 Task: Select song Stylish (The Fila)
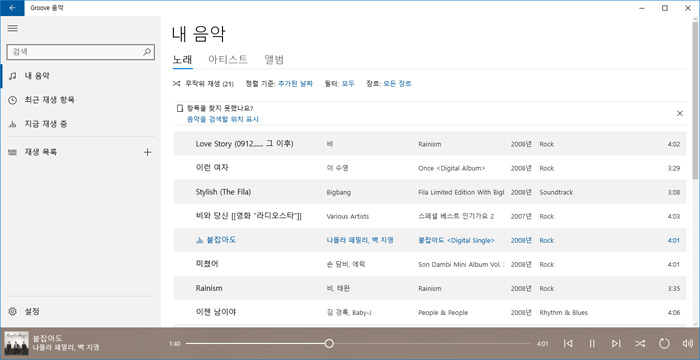coord(429,192)
